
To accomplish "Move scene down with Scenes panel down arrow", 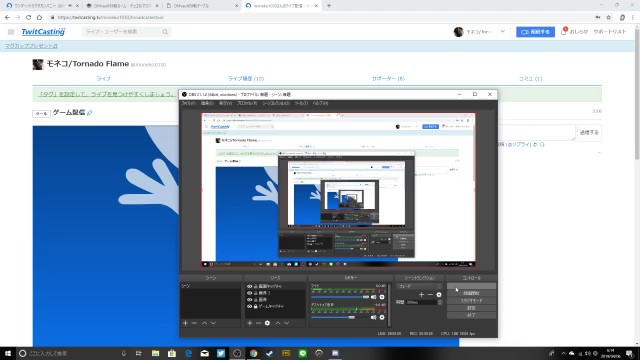I will (x=213, y=323).
